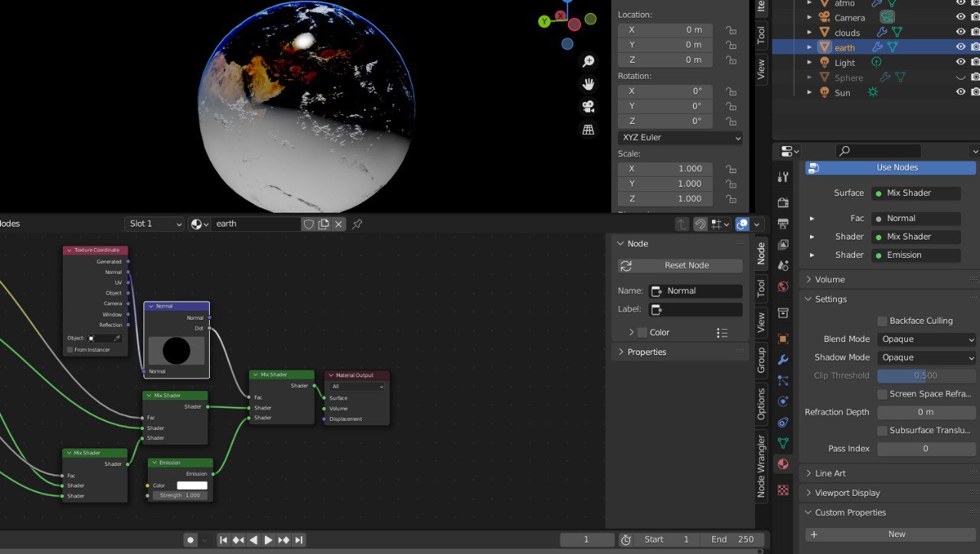The width and height of the screenshot is (980, 554).
Task: Switch perspective/orthographic with the grid icon
Action: [x=588, y=129]
